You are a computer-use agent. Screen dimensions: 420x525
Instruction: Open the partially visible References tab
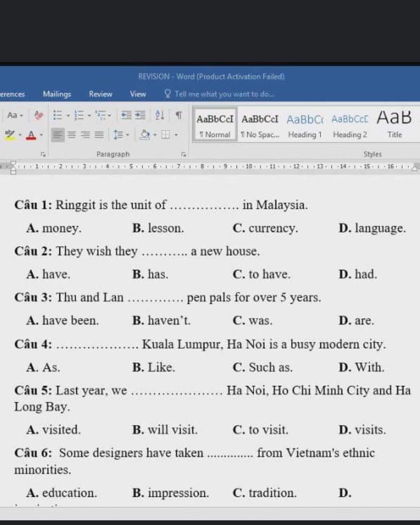(12, 94)
